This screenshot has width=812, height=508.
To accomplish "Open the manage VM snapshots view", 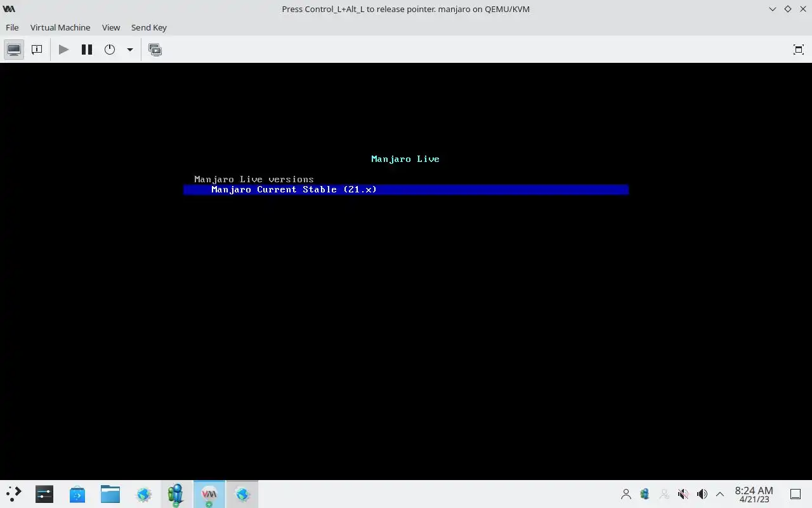I will click(x=155, y=50).
